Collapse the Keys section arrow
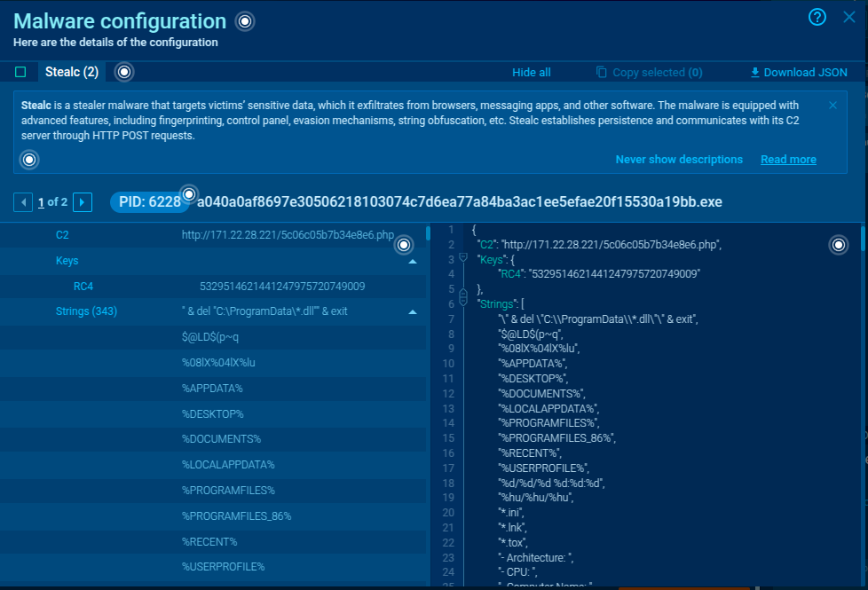868x590 pixels. tap(413, 262)
